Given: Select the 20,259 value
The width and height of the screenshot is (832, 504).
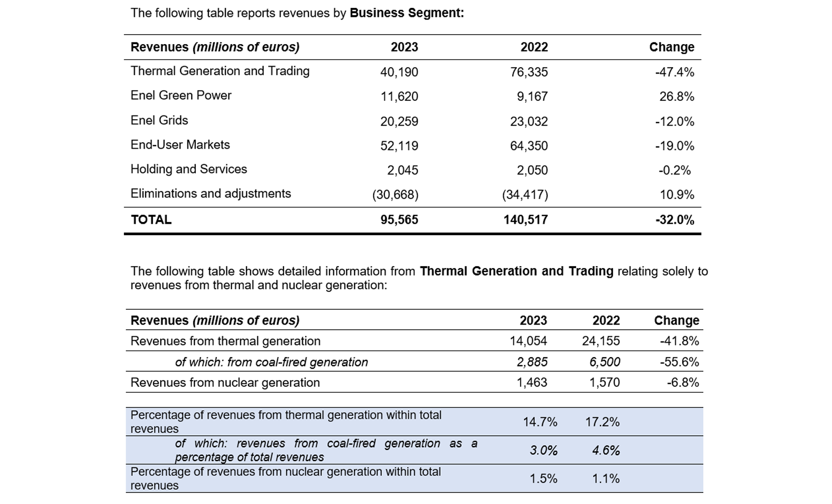Looking at the screenshot, I should click(x=399, y=121).
